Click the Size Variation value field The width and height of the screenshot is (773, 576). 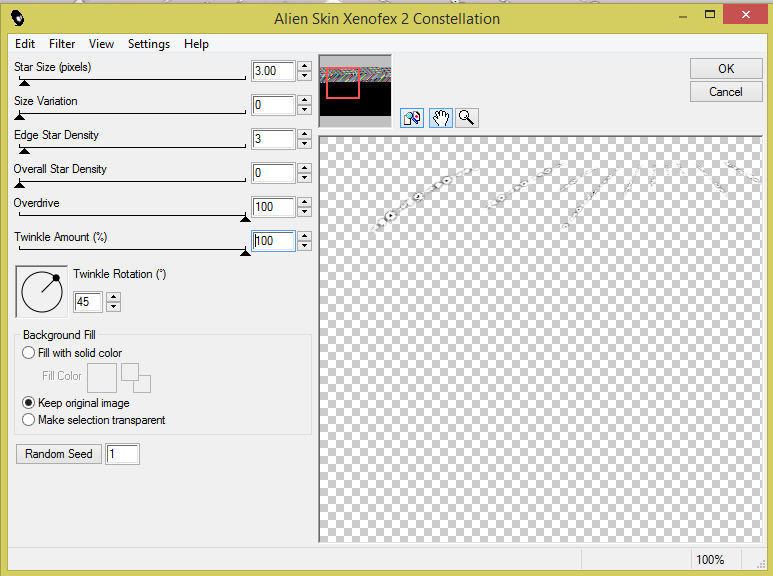point(273,105)
